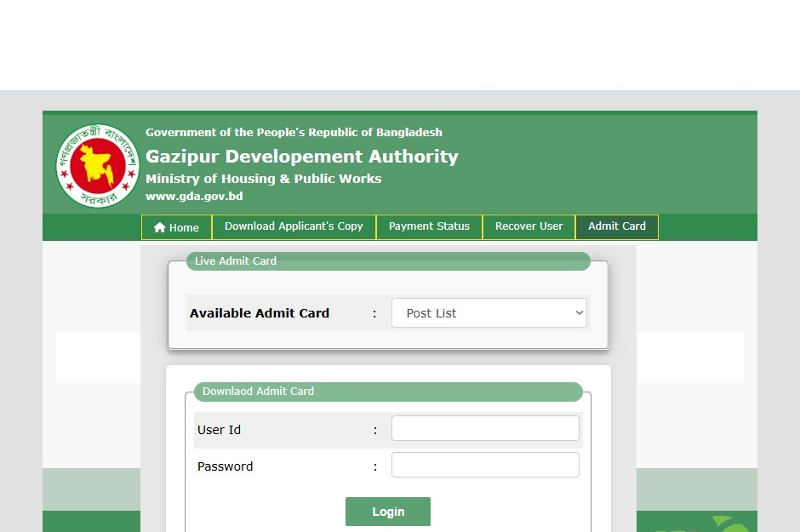Click the Government of the People's Republic heading
The width and height of the screenshot is (800, 532).
tap(294, 133)
